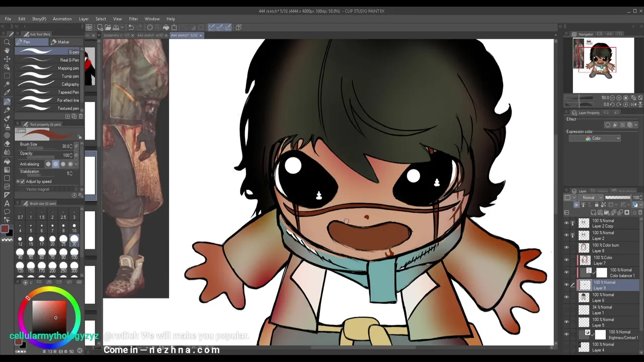Expand the Adjust by speed plus expander
Screen dimensions: 644x362
tap(18, 182)
